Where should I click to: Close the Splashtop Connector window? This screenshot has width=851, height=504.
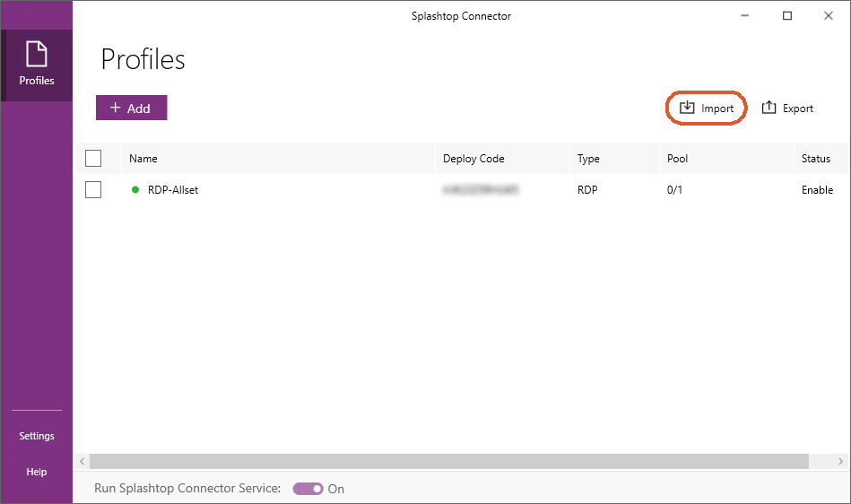(829, 16)
